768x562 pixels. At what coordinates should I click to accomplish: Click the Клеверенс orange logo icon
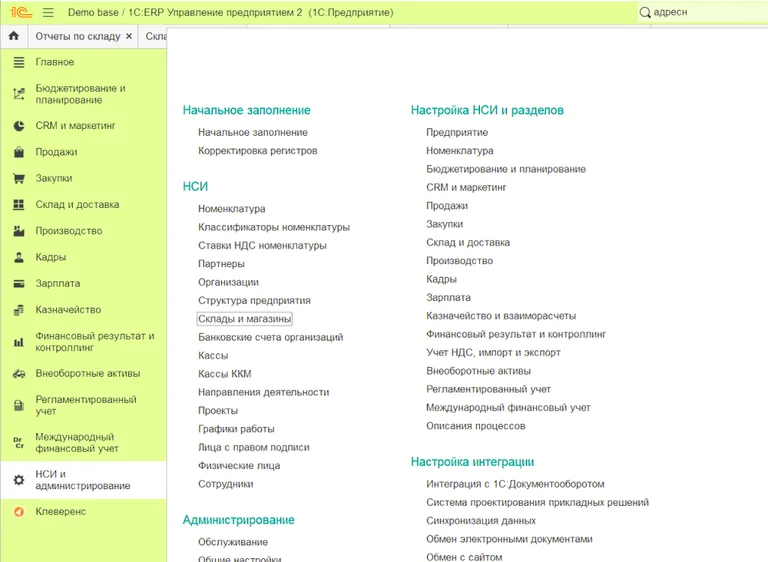pyautogui.click(x=18, y=512)
